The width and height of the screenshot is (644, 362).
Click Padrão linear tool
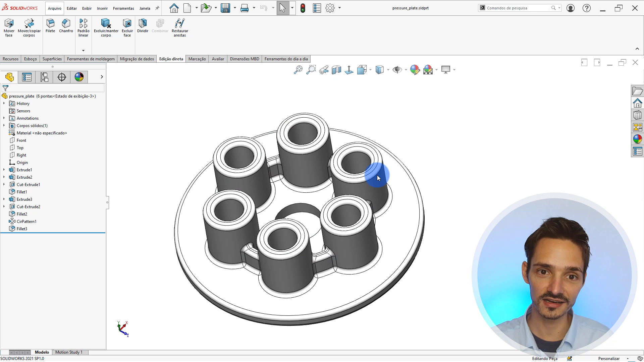[83, 28]
